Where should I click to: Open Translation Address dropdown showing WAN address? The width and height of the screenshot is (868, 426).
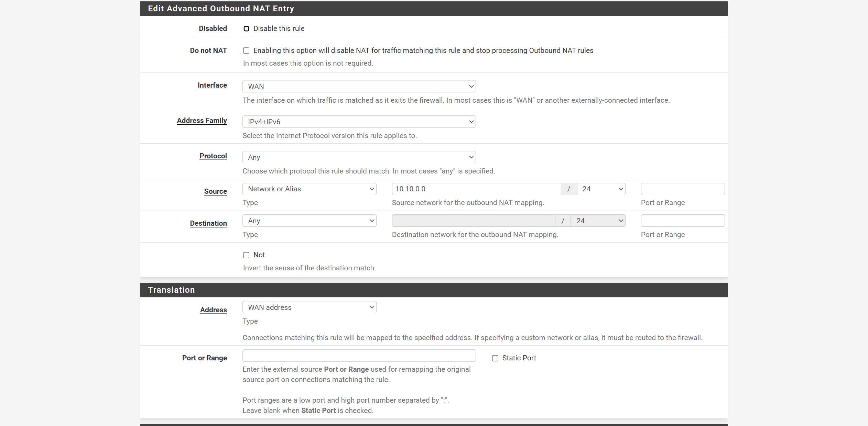(x=310, y=307)
